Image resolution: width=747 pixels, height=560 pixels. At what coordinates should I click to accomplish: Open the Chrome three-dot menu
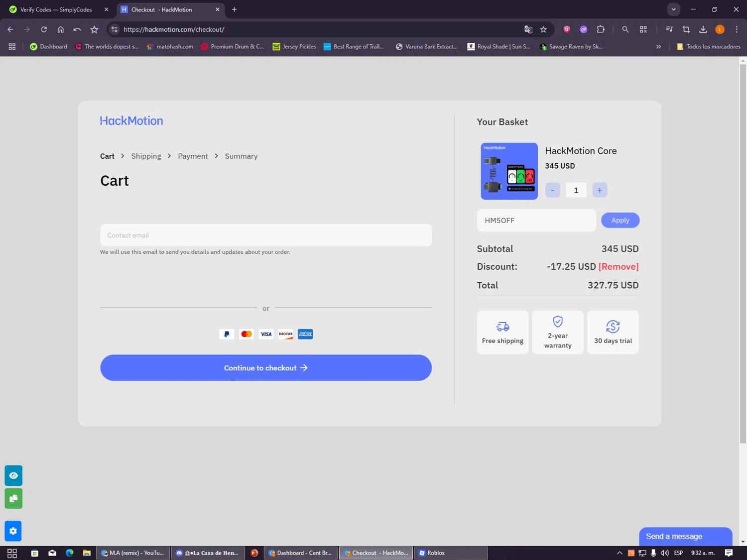click(737, 29)
